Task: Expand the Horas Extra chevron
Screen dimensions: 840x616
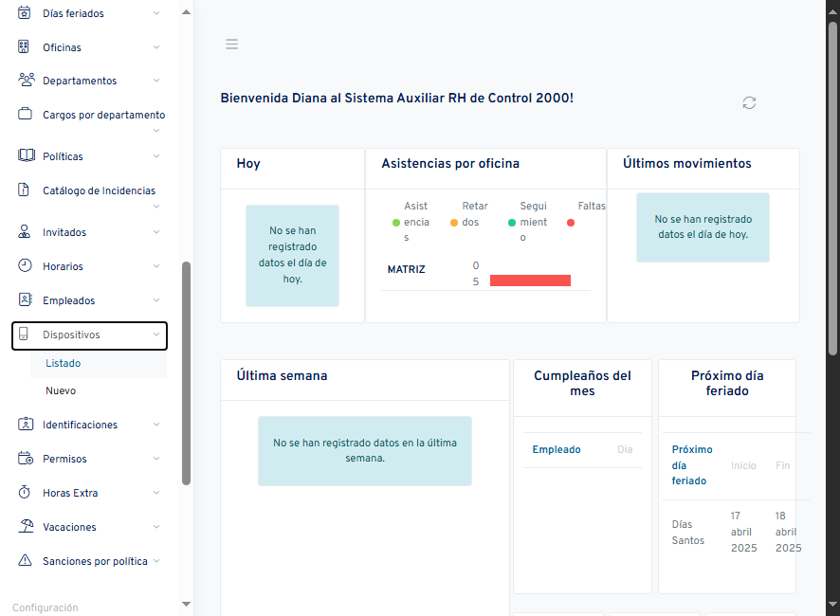Action: click(x=156, y=492)
